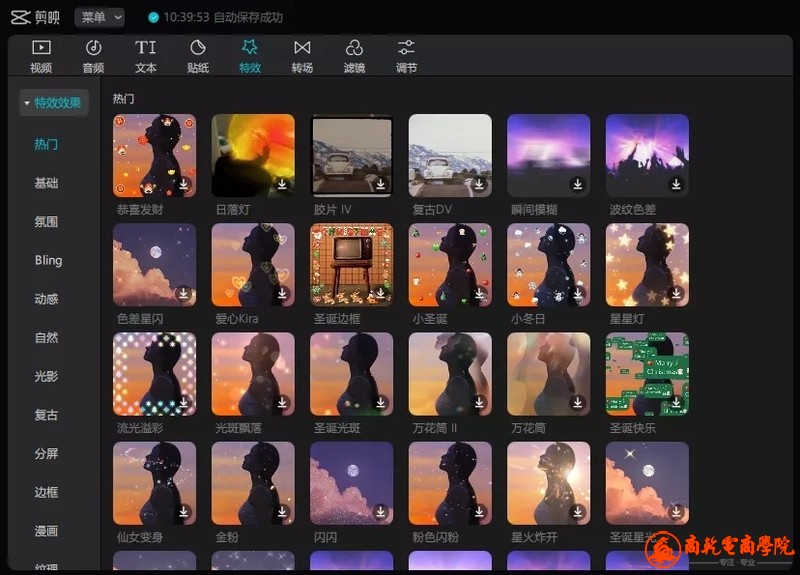Image resolution: width=800 pixels, height=575 pixels.
Task: Select the 边框 category
Action: click(x=46, y=492)
